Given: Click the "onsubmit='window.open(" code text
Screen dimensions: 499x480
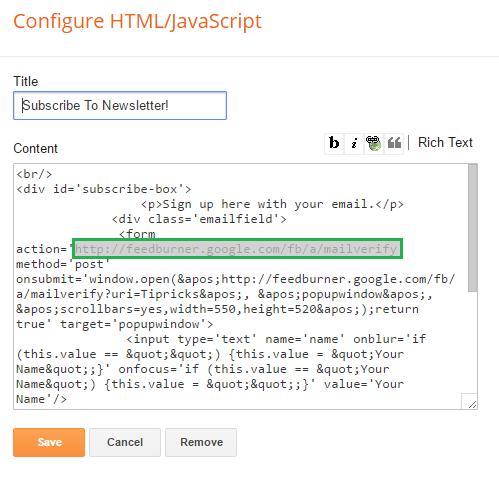Looking at the screenshot, I should pyautogui.click(x=96, y=279).
